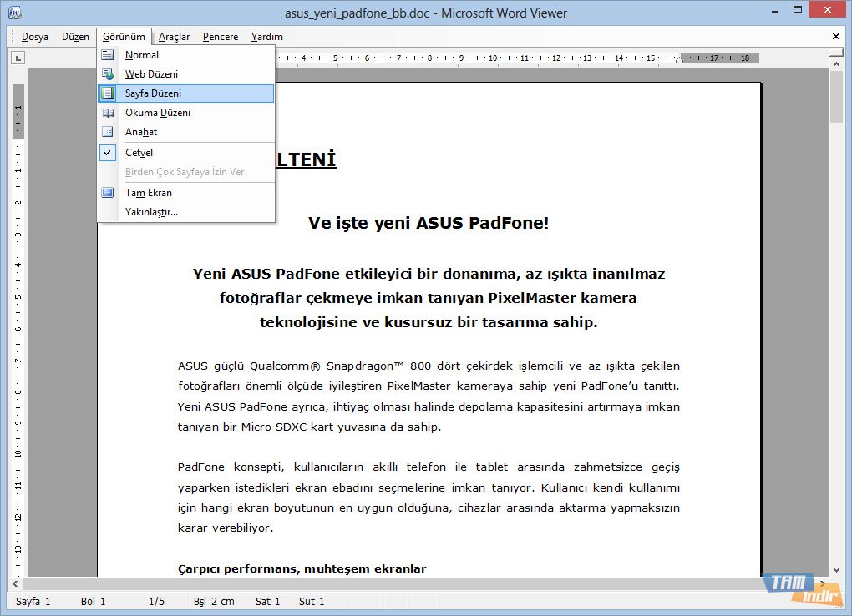Click the paragraph line starting 'ASUS güçlü Qualcomm'
Screen dimensions: 852x616
tap(429, 366)
